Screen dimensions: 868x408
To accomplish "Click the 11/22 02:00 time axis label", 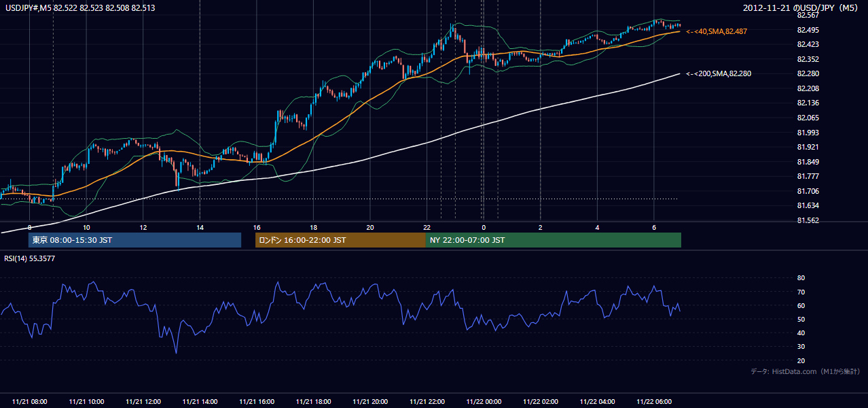I will 541,402.
